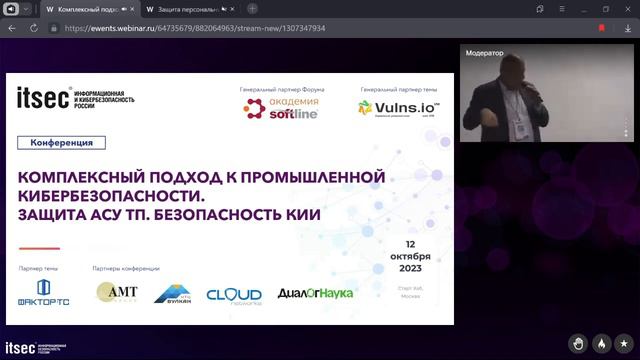Restore down the browser window
This screenshot has height=360, width=640.
[606, 9]
